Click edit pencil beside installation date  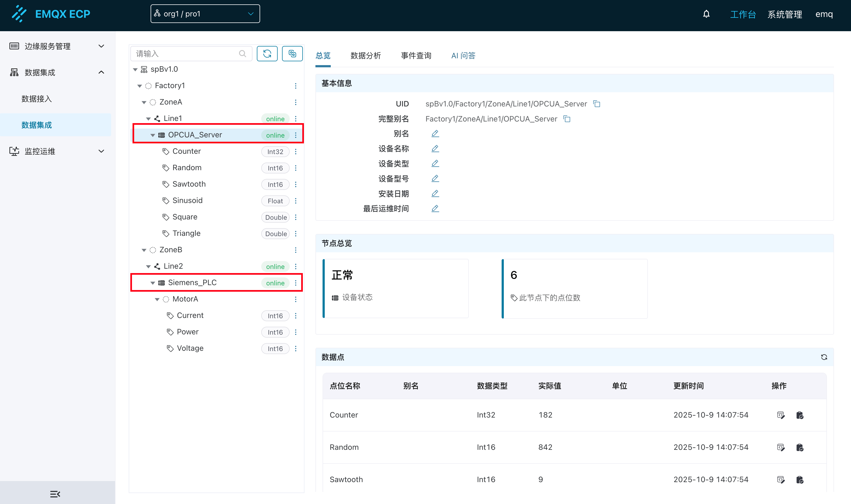pos(435,194)
